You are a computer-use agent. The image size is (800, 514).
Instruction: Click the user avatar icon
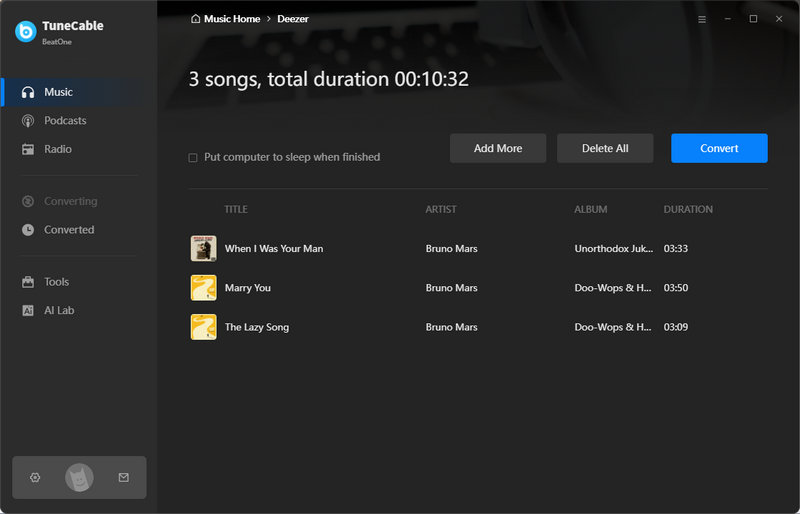click(x=79, y=477)
